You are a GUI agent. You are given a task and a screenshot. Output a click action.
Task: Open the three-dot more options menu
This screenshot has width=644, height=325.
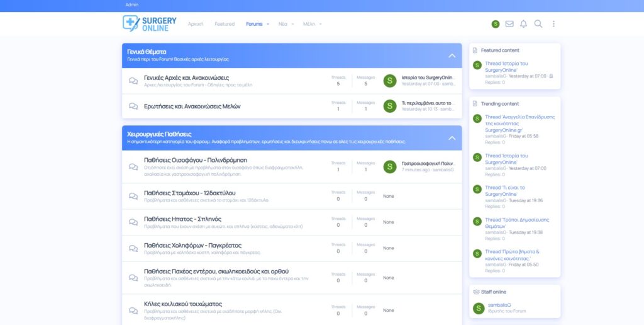(553, 24)
